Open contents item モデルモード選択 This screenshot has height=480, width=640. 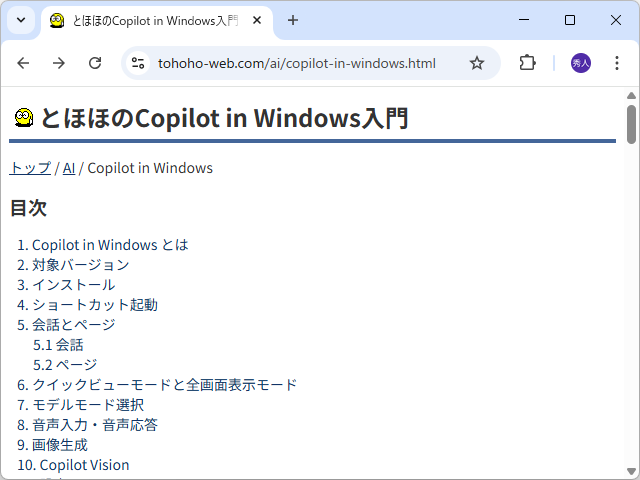(88, 405)
